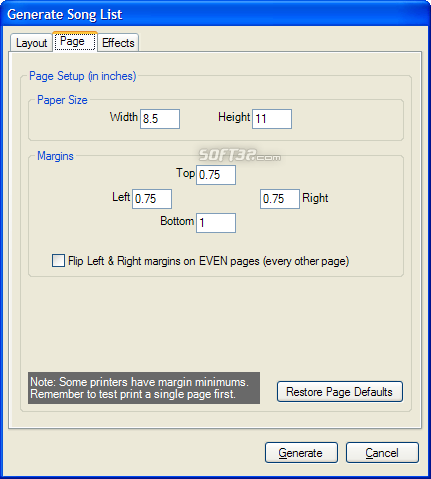This screenshot has width=431, height=479.
Task: Click the Generate button
Action: (x=301, y=453)
